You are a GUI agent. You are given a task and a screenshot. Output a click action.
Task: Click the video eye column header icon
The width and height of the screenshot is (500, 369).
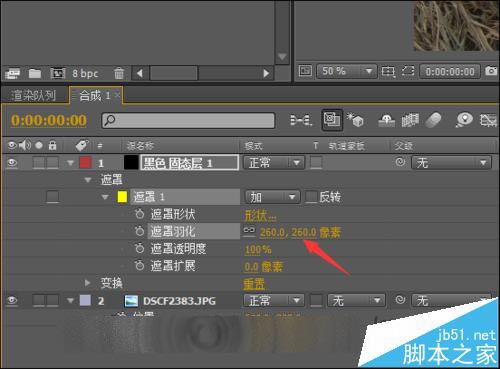click(12, 145)
